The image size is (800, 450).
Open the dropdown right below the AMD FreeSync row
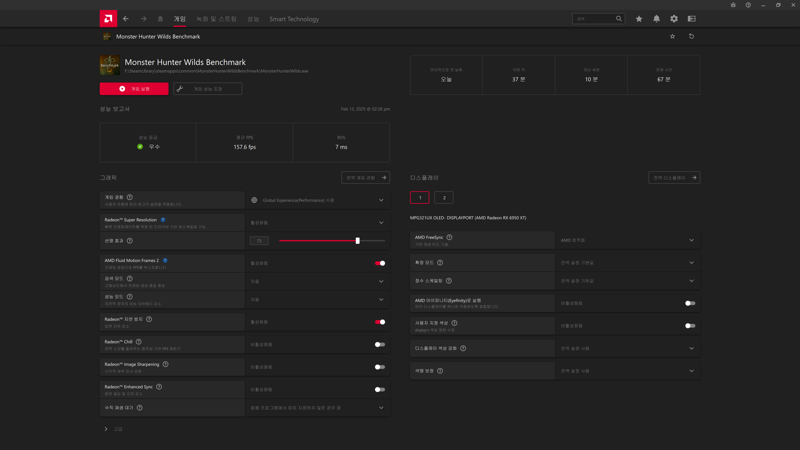(x=628, y=263)
